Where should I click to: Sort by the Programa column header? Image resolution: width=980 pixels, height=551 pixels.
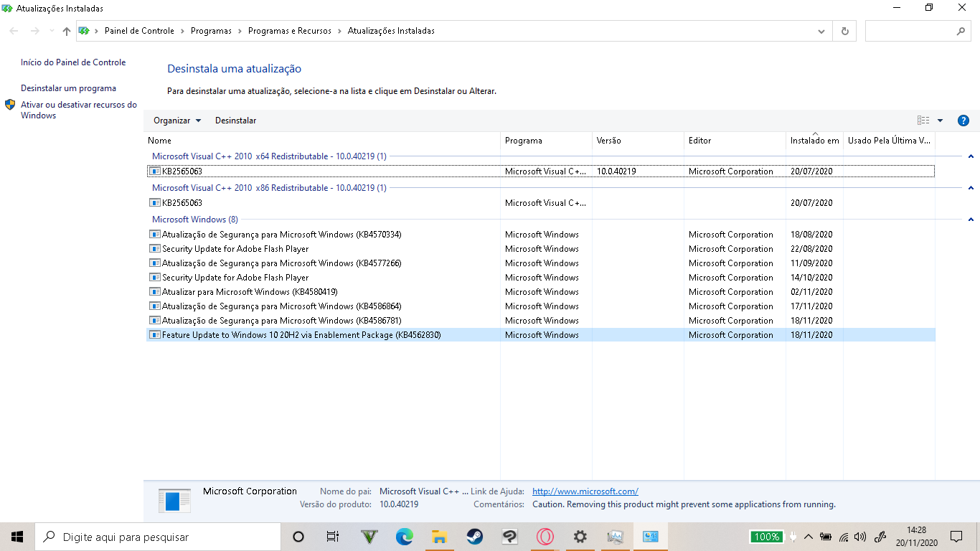coord(546,141)
